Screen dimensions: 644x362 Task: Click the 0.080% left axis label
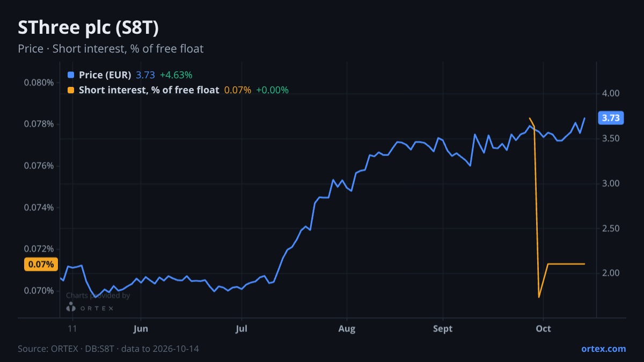pos(39,83)
